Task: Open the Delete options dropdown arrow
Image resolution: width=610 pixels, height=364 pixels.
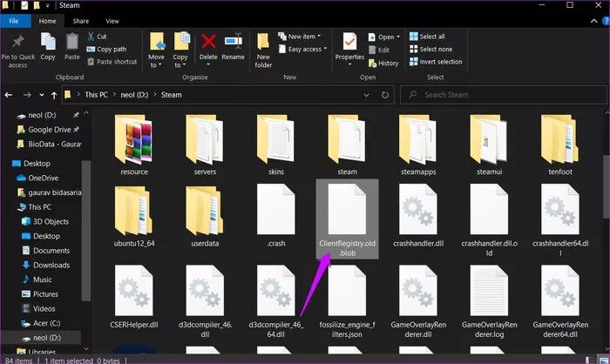Action: tap(208, 64)
